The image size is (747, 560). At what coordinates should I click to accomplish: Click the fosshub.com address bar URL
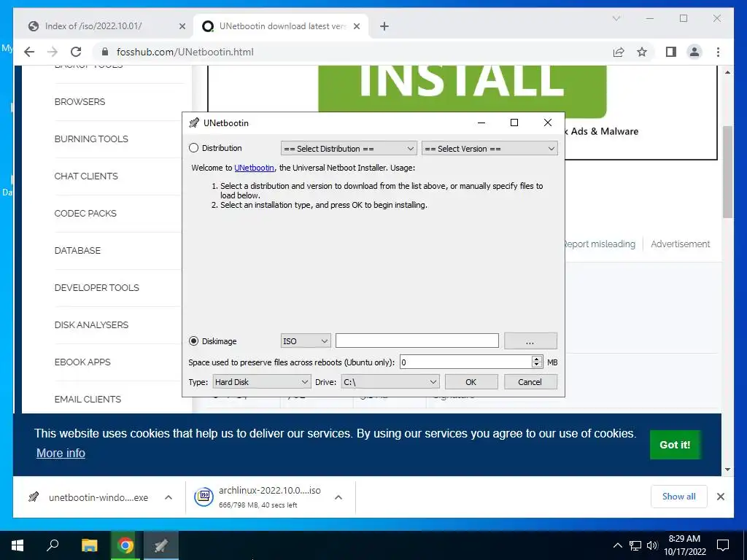(185, 52)
